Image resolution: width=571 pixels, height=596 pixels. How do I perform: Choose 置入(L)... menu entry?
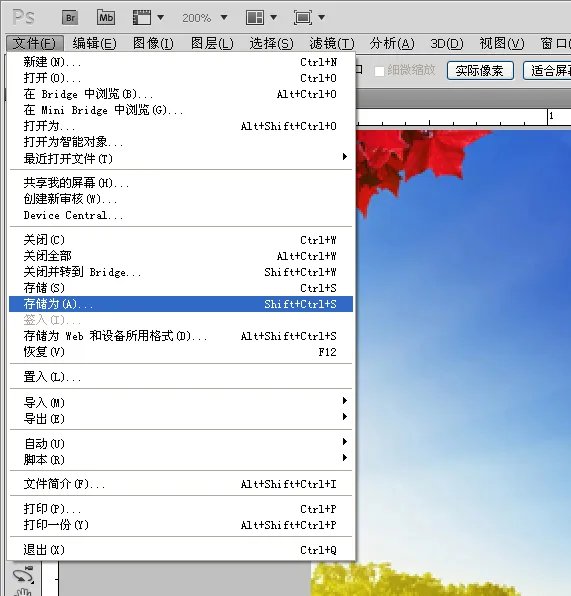181,377
